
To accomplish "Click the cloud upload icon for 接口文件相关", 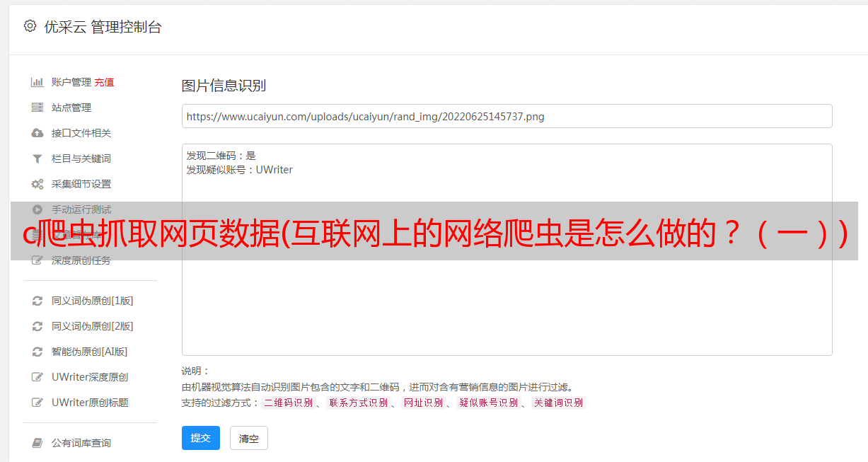I will [x=37, y=133].
